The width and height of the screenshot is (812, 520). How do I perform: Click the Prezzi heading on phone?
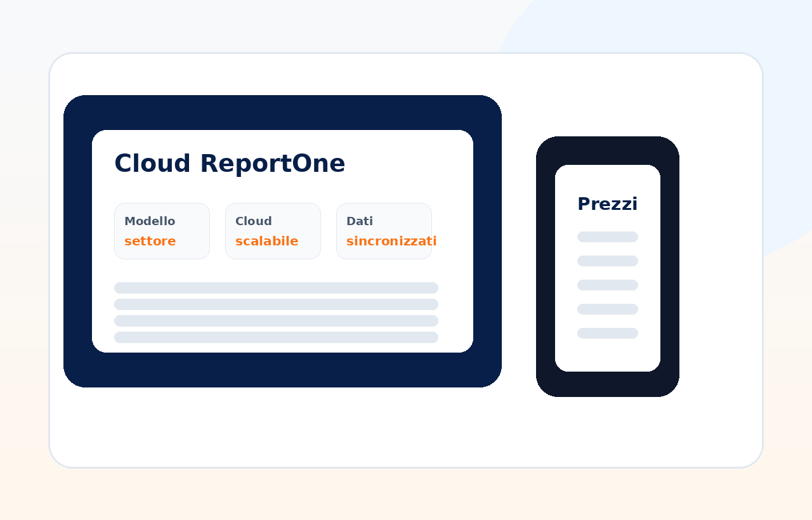tap(607, 204)
